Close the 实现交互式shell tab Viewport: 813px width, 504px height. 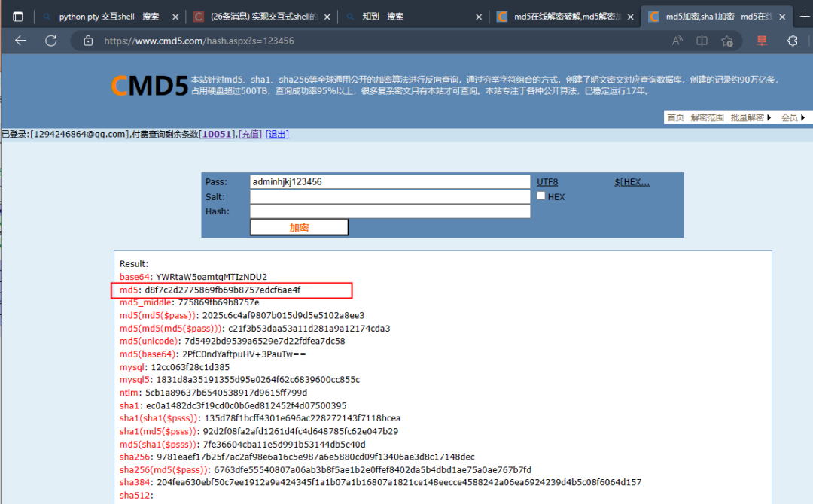pyautogui.click(x=327, y=17)
